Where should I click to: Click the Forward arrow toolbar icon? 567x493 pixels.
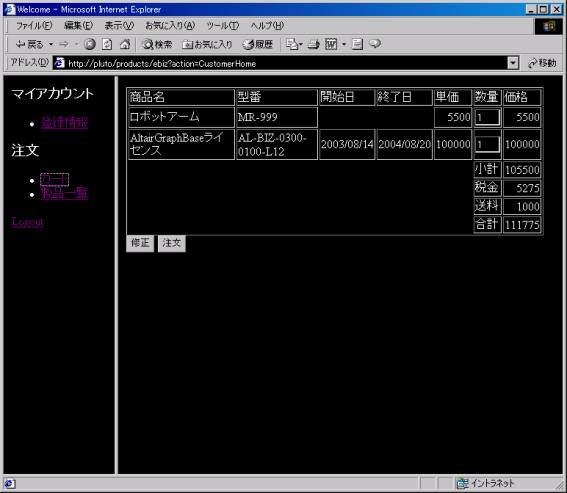pos(63,44)
